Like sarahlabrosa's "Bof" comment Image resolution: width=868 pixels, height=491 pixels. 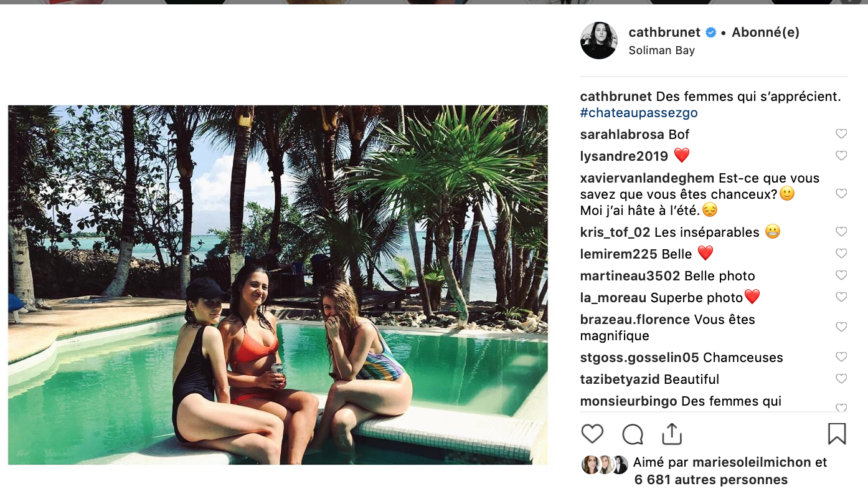(x=841, y=134)
